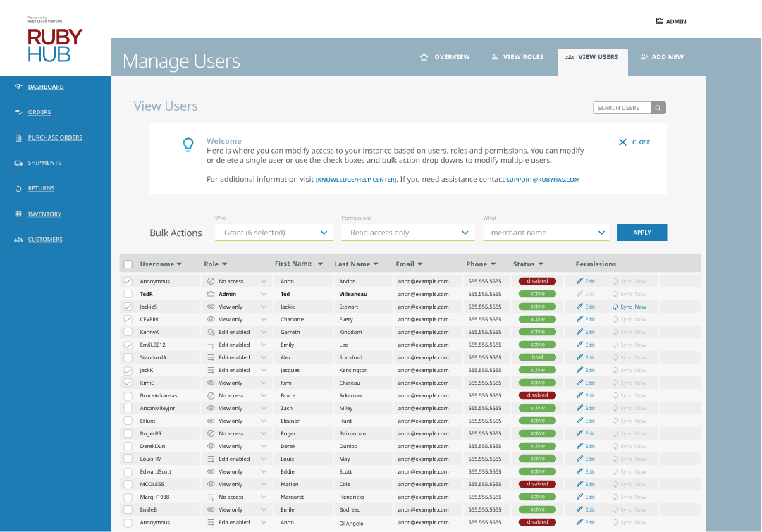This screenshot has width=762, height=532.
Task: Click the Purchase Orders document icon
Action: point(18,137)
